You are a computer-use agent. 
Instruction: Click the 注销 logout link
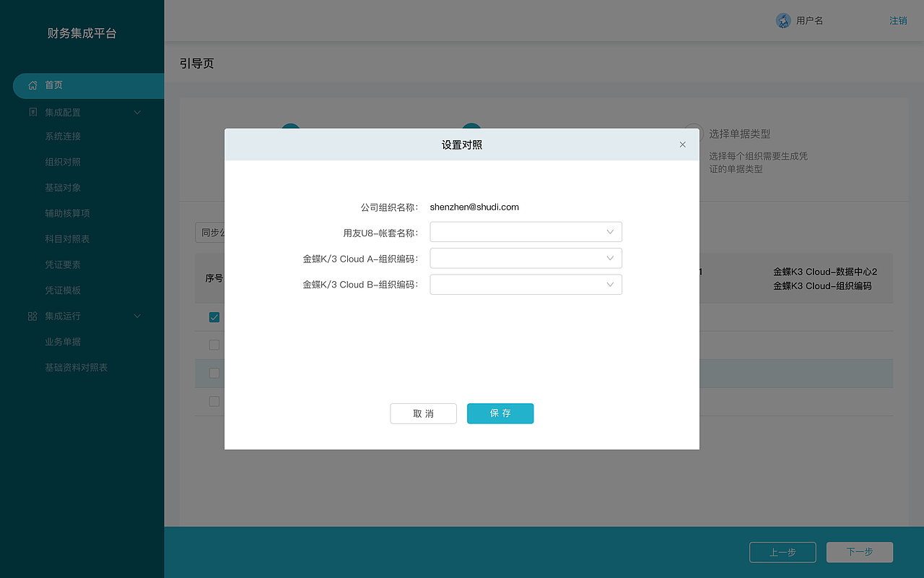tap(898, 21)
